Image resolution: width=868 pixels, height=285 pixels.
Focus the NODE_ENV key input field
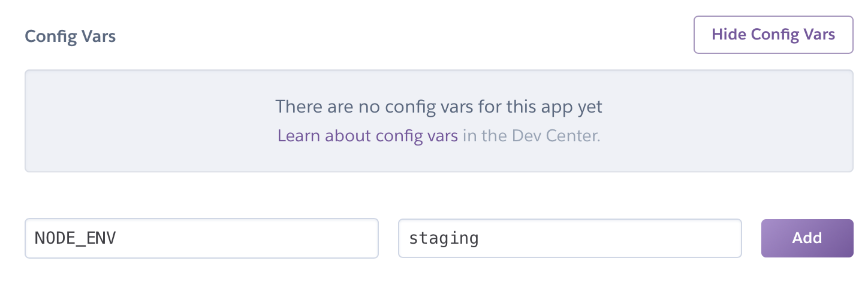click(x=201, y=238)
